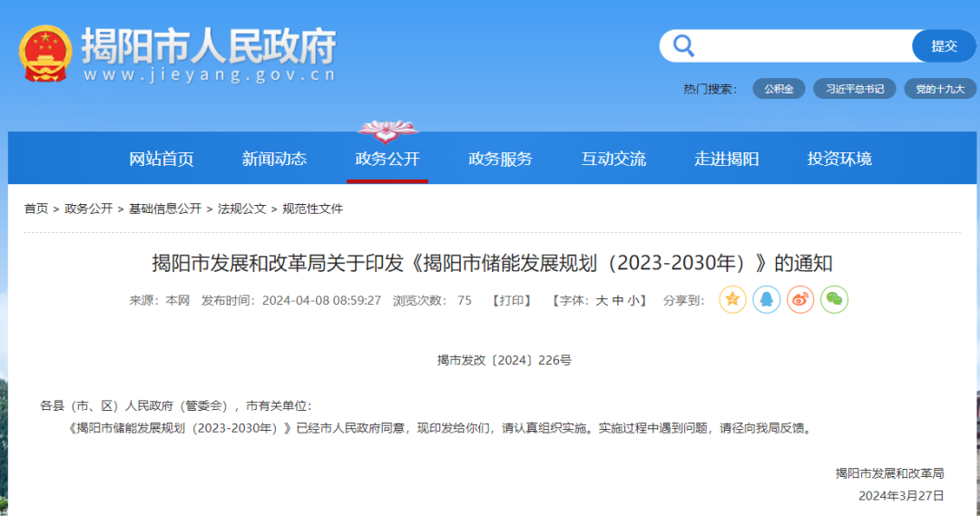Open the 互动交流 nav tab
The height and width of the screenshot is (516, 980).
tap(613, 159)
